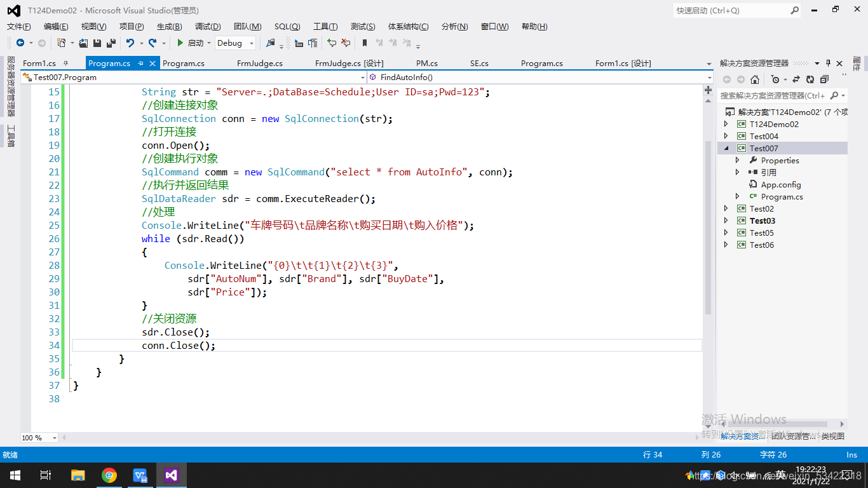Image resolution: width=868 pixels, height=488 pixels.
Task: Expand the 引用 references node
Action: coord(738,172)
